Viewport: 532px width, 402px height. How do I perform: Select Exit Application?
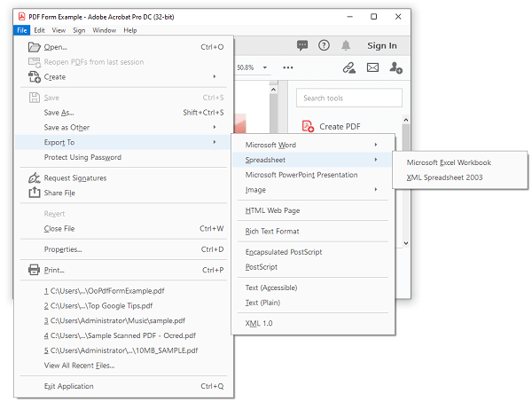click(123, 386)
